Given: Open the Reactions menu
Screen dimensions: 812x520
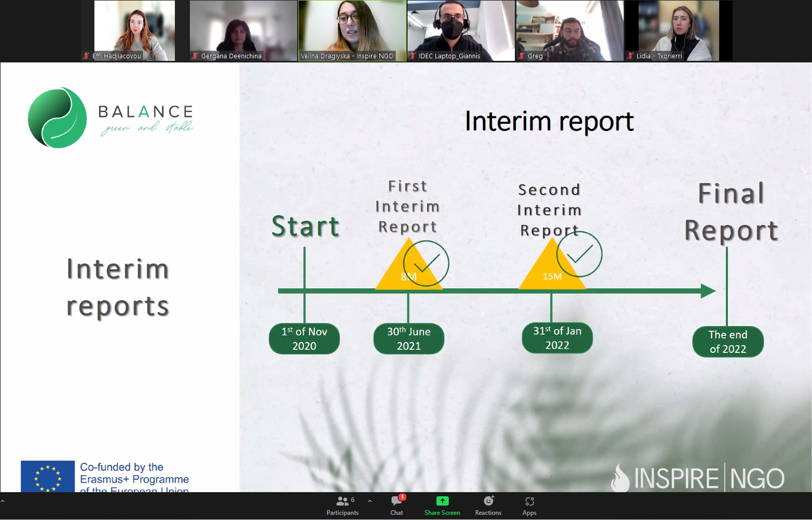Looking at the screenshot, I should (x=488, y=506).
